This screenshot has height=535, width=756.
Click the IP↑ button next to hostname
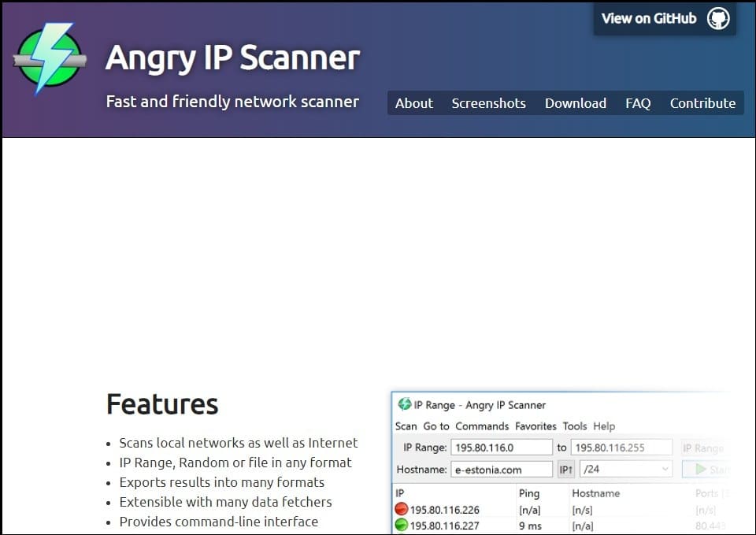pyautogui.click(x=566, y=470)
